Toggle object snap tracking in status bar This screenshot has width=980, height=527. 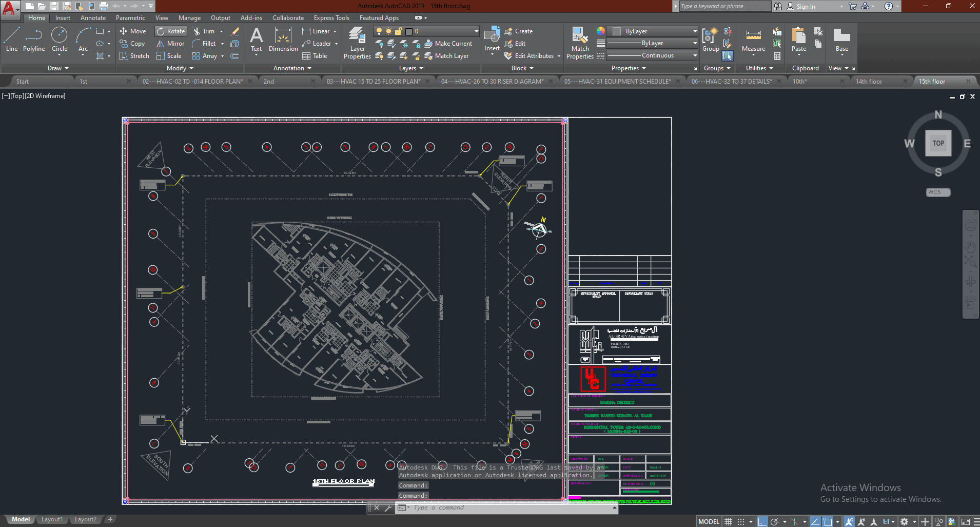pos(815,522)
